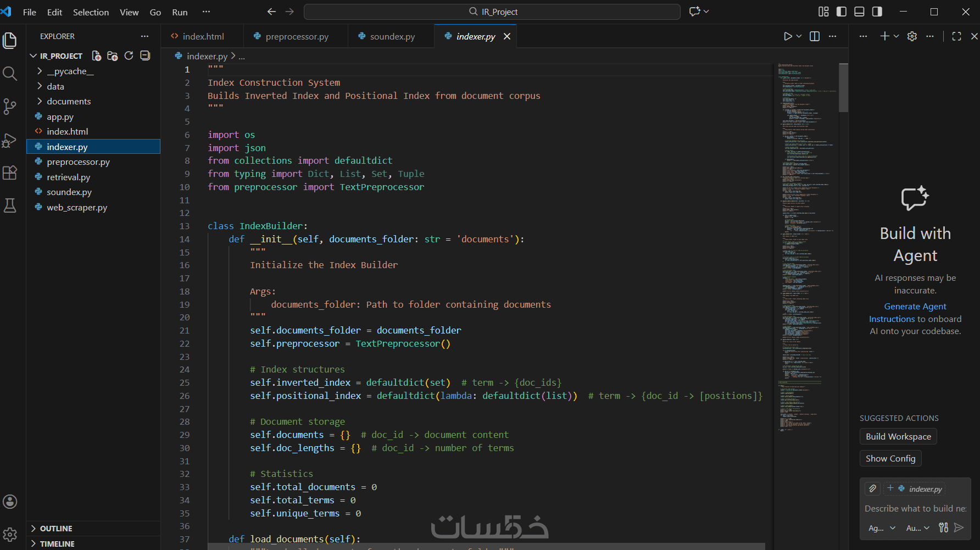Go back in navigation history

tap(271, 12)
